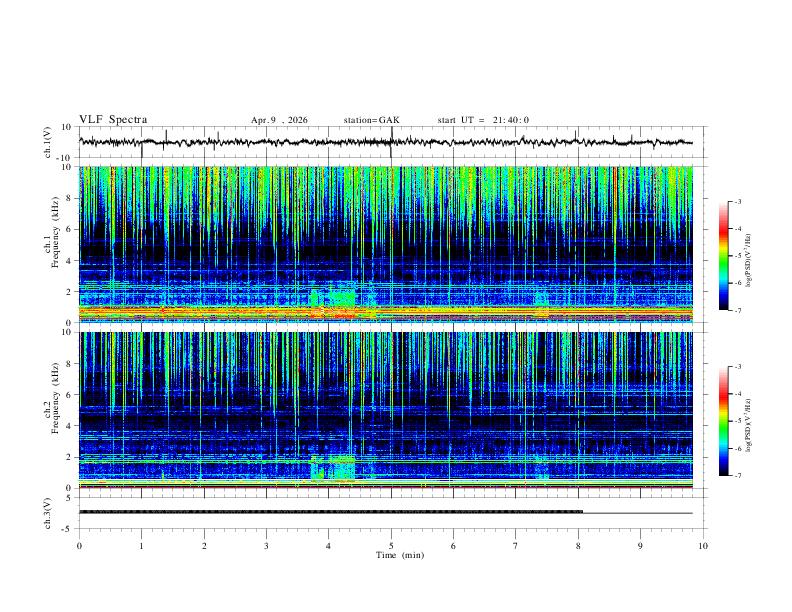Viewport: 792px width, 612px height.
Task: Click the time axis tick label '10'
Action: click(x=703, y=546)
